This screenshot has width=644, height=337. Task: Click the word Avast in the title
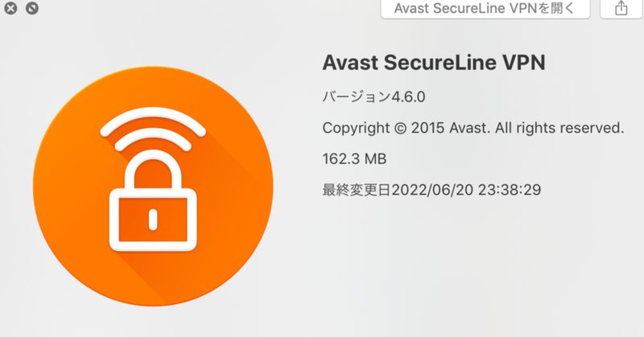click(x=347, y=62)
